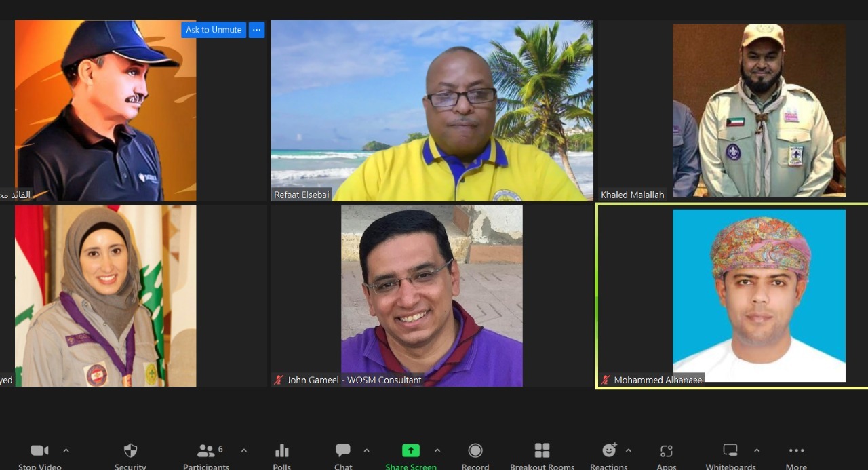The height and width of the screenshot is (470, 868).
Task: Expand the arrow next to Participants
Action: pos(244,450)
